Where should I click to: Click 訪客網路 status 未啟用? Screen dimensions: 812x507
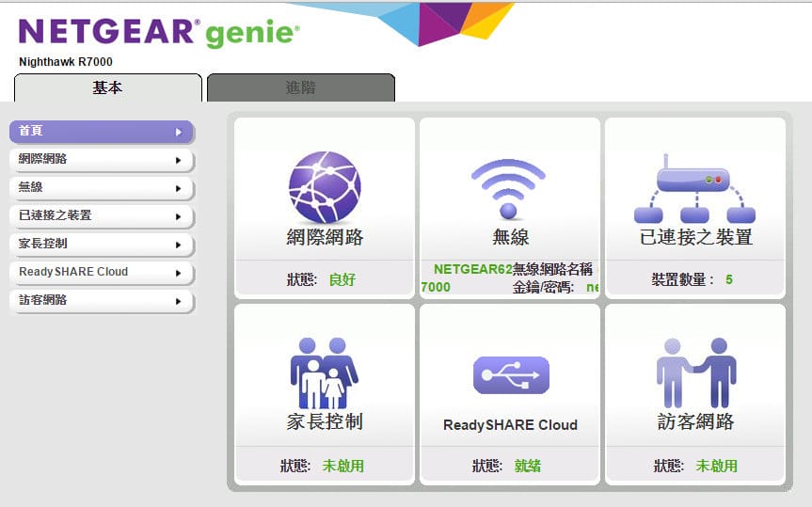(x=716, y=466)
